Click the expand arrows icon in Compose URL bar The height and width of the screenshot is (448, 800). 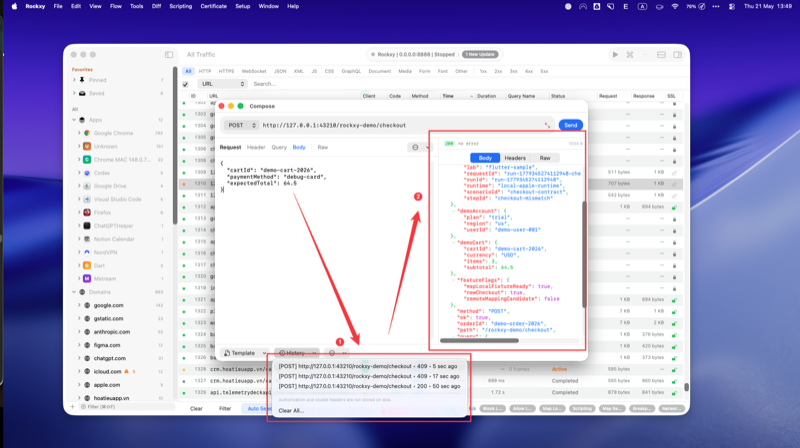[x=547, y=125]
